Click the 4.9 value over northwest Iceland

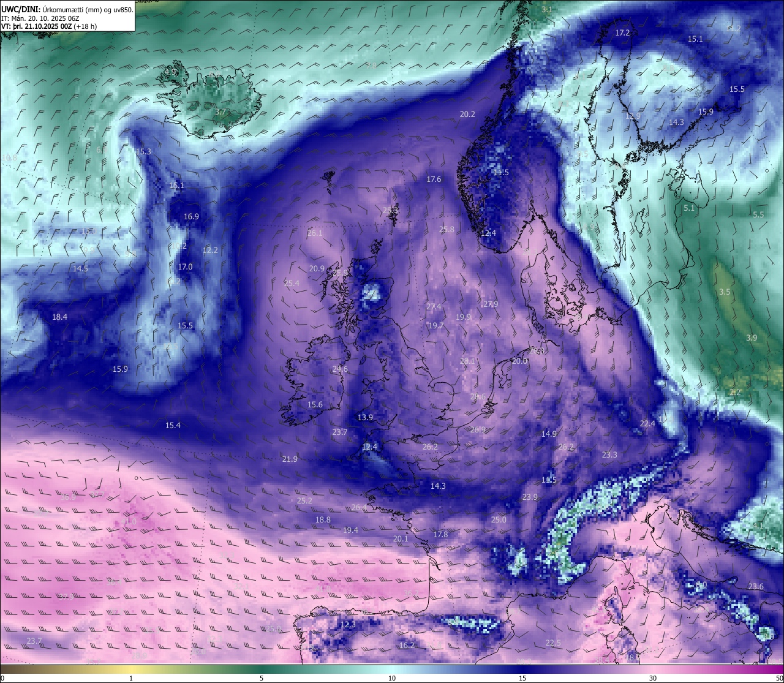pyautogui.click(x=170, y=72)
